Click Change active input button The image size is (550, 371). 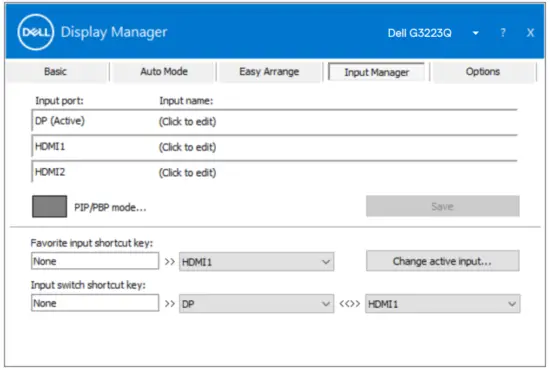coord(443,261)
